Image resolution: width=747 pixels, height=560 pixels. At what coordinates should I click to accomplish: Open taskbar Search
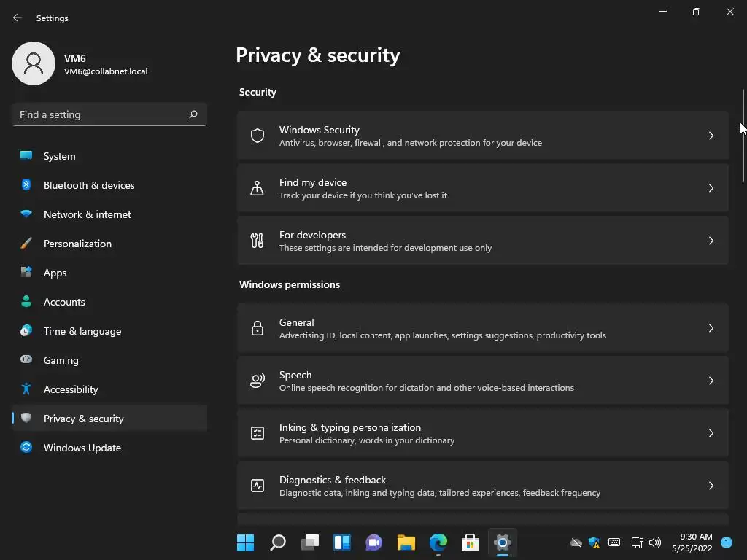pos(278,542)
